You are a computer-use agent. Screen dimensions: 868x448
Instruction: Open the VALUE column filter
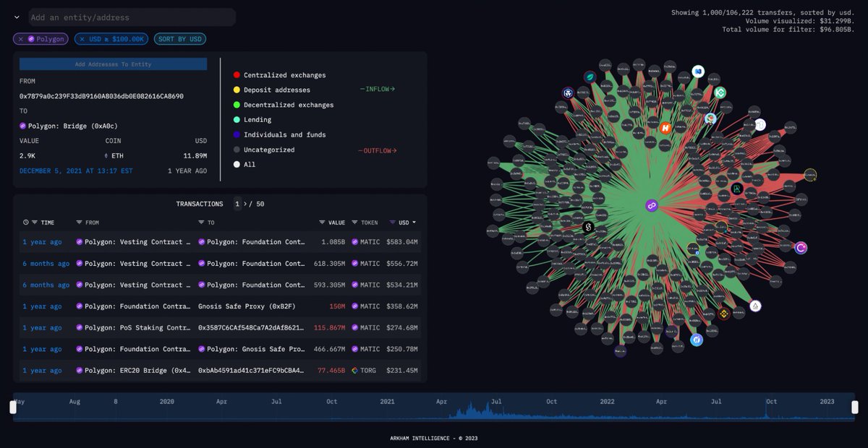tap(322, 223)
